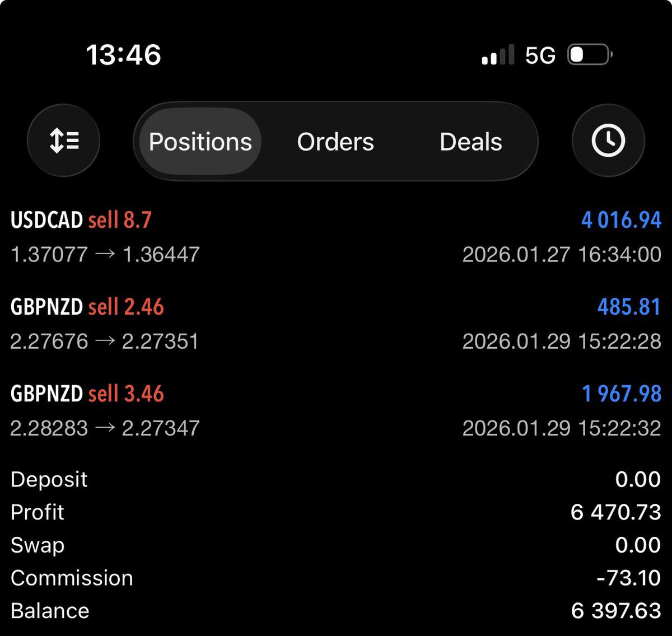
Task: Tap price range 2.28283 → 2.27347
Action: [x=105, y=428]
